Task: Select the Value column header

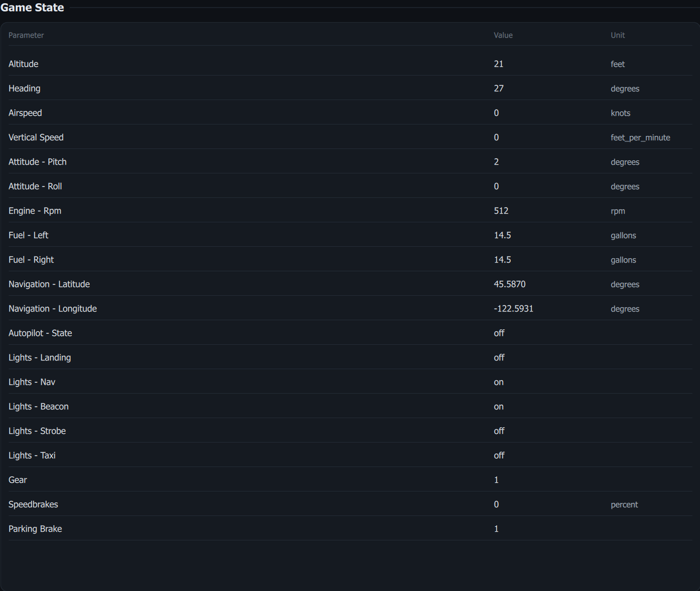Action: [x=503, y=35]
